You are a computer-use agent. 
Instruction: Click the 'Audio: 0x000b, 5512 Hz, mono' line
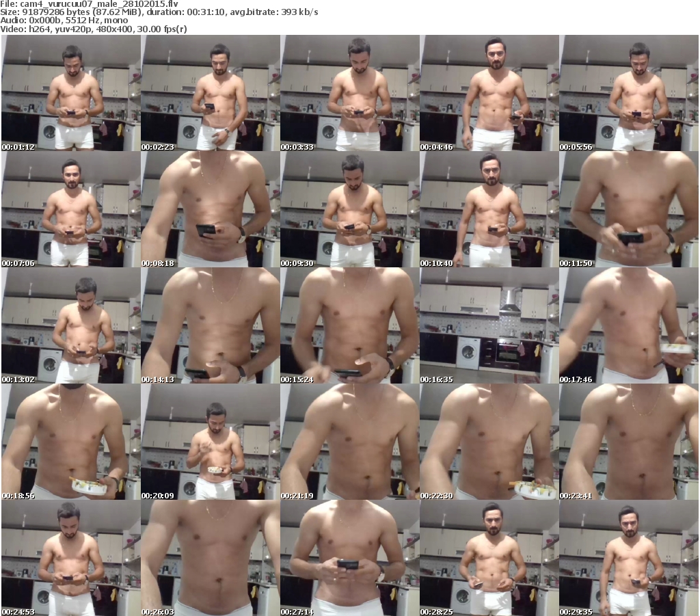click(x=64, y=21)
